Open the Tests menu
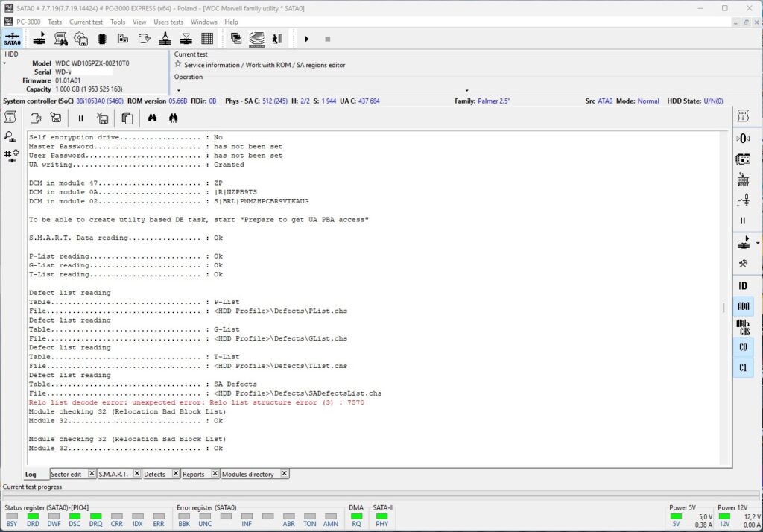The image size is (763, 532). 54,22
